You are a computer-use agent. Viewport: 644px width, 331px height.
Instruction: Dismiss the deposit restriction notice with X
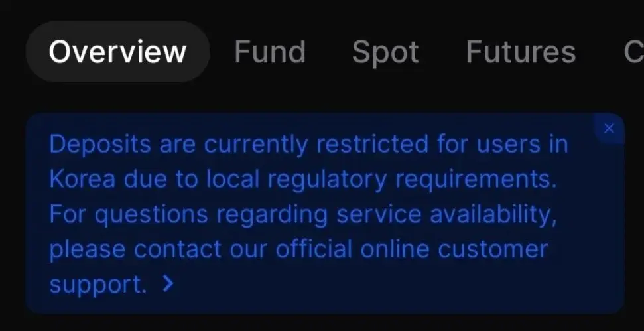coord(609,129)
